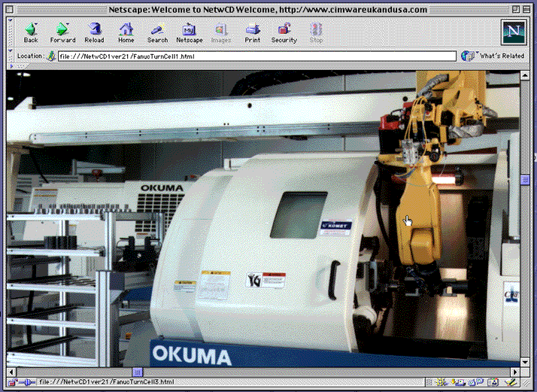Collapse the Location toolbar with its side tab
This screenshot has height=392, width=537.
click(x=10, y=56)
